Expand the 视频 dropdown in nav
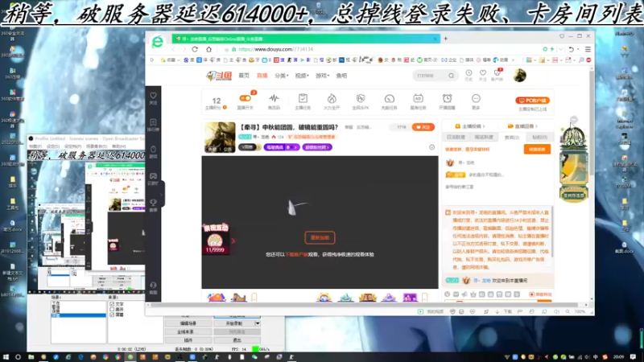Screen dimensions: 644x362 pos(301,76)
